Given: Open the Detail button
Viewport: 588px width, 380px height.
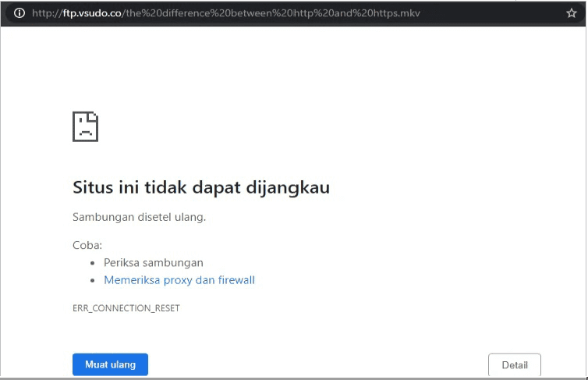Looking at the screenshot, I should click(514, 364).
